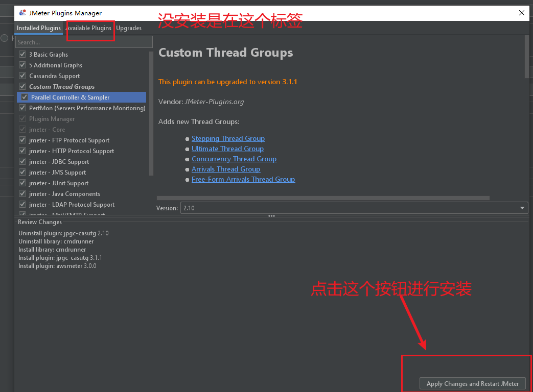533x392 pixels.
Task: Click the 'Install plugin: jpgc-casutg 3.1.1' line
Action: coord(60,258)
